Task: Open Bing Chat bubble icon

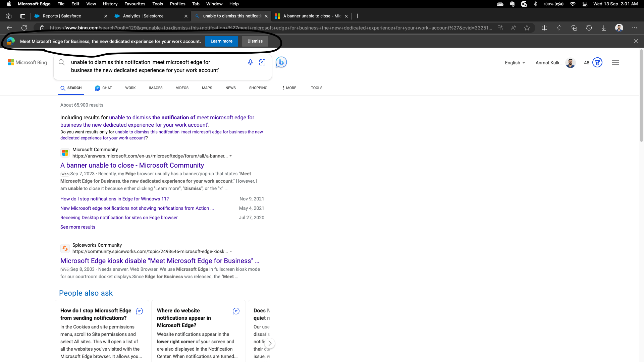Action: pos(281,62)
